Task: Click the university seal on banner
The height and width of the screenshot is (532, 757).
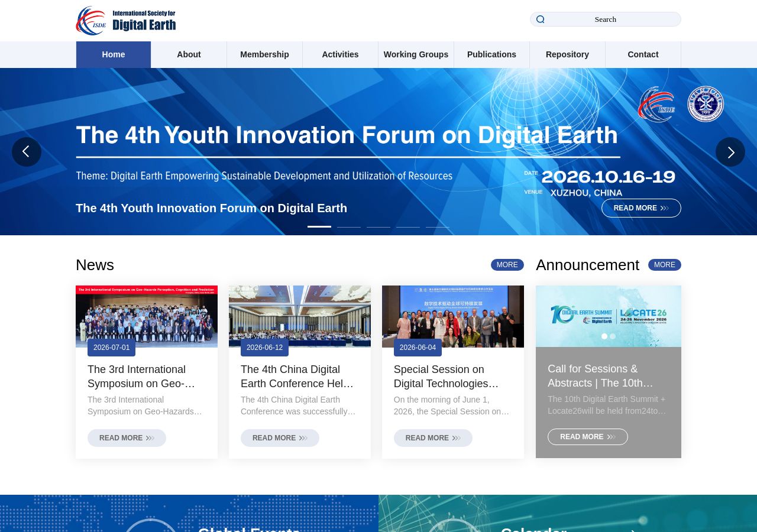Action: [x=706, y=104]
